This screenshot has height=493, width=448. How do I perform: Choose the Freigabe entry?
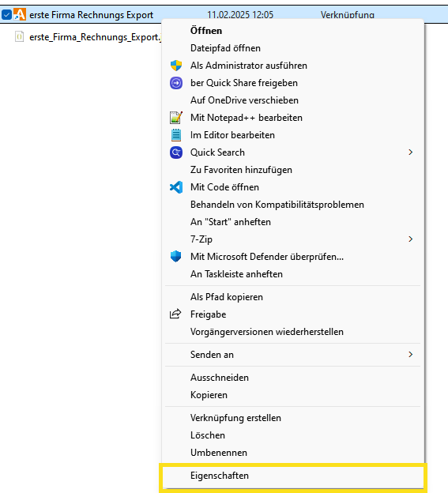coord(292,314)
